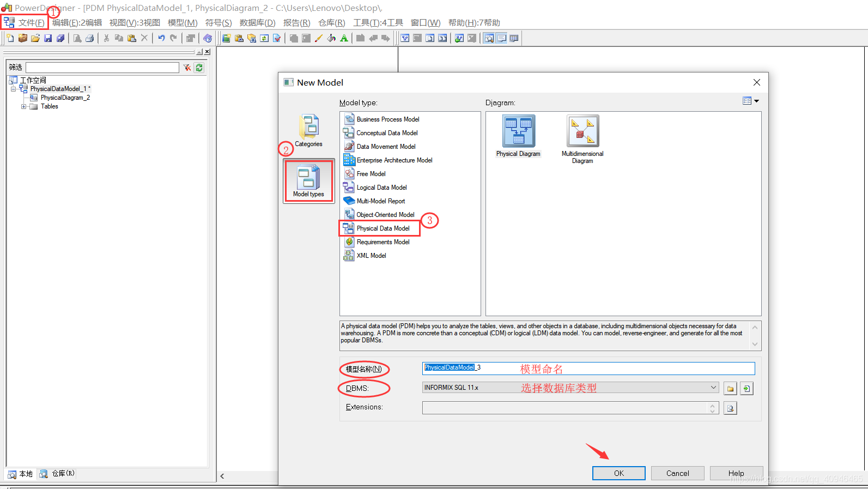Expand the Tables folder node
Image resolution: width=868 pixels, height=489 pixels.
[23, 106]
